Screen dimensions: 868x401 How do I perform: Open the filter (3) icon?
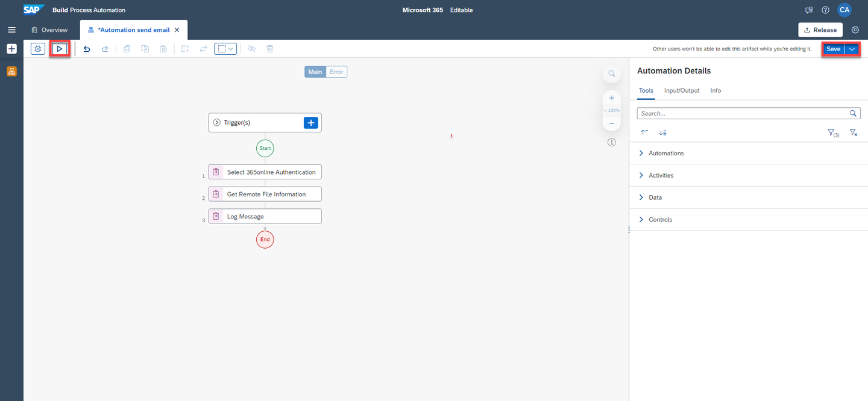[834, 132]
